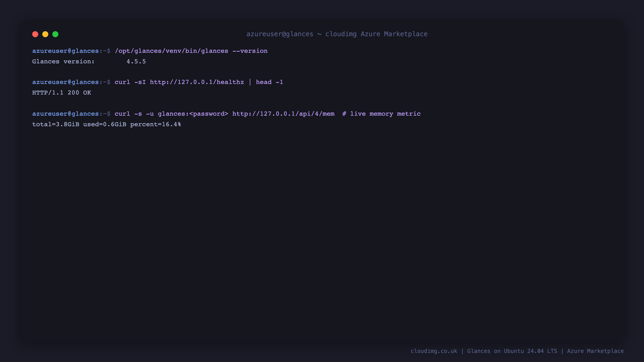Click the 'azureuser@glances' prompt before curl -sI
Image resolution: width=644 pixels, height=362 pixels.
click(x=65, y=82)
